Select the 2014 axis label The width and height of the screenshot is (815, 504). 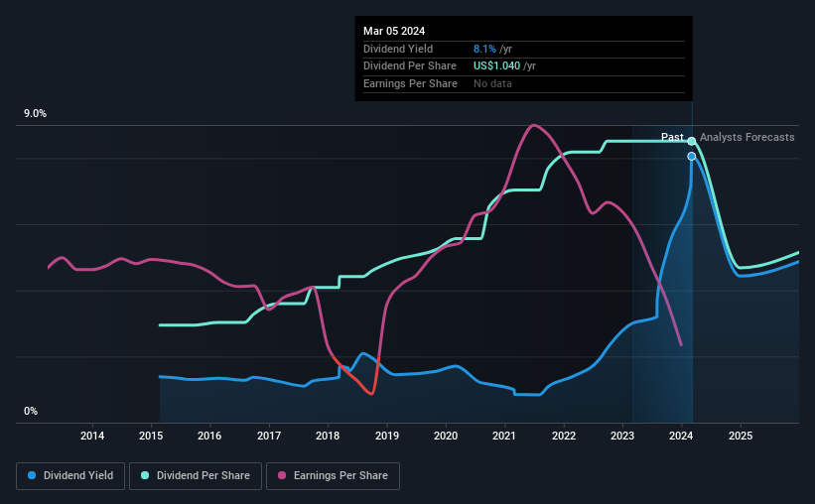92,436
